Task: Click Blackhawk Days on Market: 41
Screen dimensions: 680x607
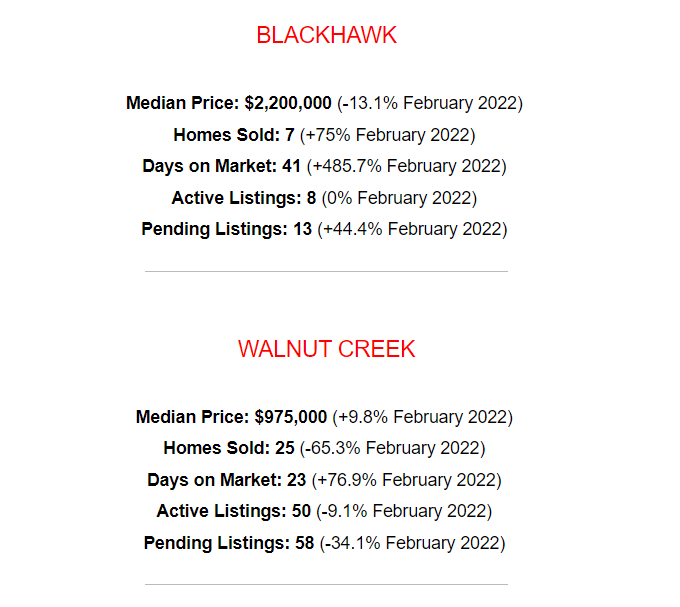Action: coord(221,166)
